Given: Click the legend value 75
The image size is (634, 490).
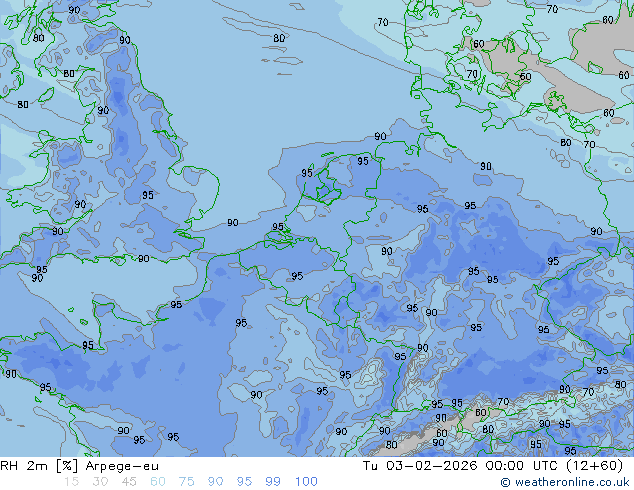Looking at the screenshot, I should coord(186,482).
